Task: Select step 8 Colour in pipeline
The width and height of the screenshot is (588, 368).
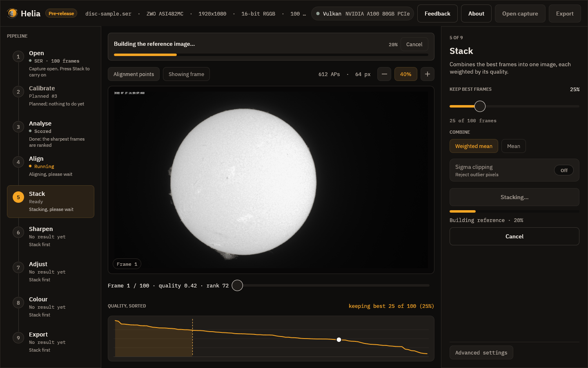Action: click(51, 307)
